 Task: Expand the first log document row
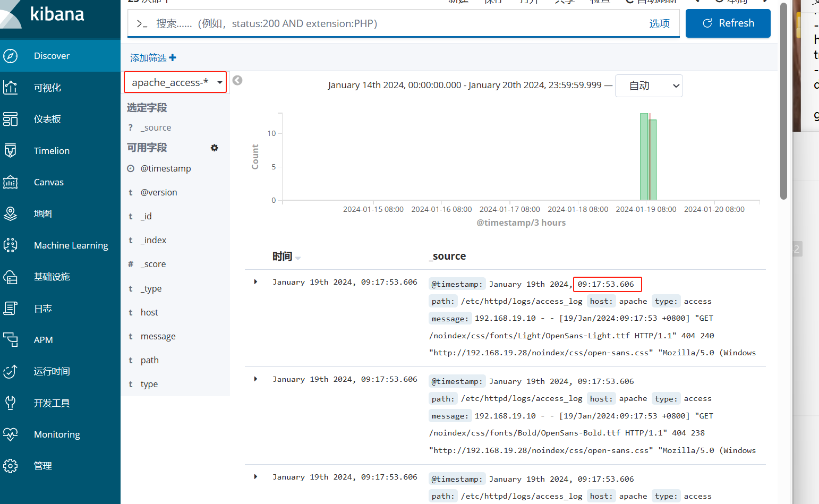point(255,282)
